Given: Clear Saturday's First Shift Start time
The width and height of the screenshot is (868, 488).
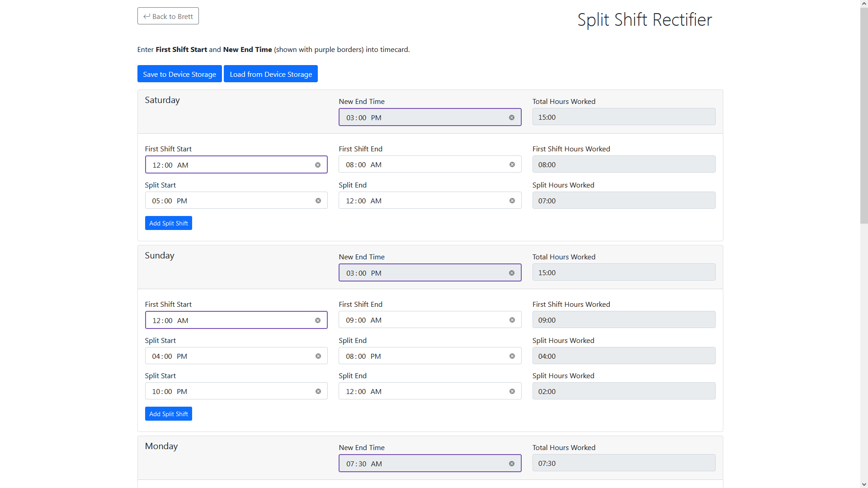Looking at the screenshot, I should click(318, 165).
